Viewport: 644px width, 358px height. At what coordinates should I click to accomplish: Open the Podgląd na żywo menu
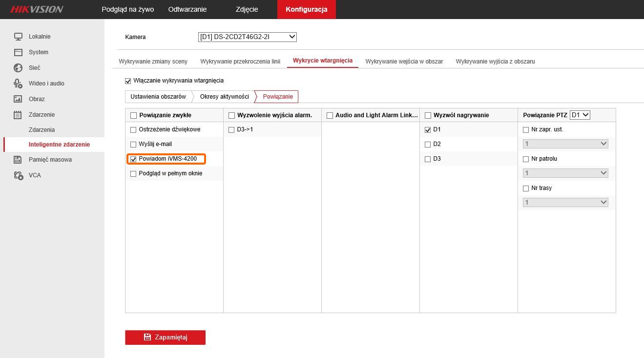[x=127, y=9]
